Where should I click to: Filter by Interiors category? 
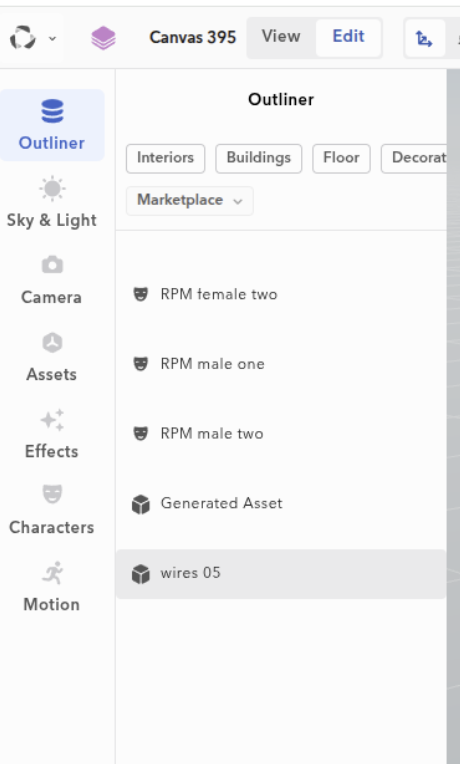pos(165,158)
